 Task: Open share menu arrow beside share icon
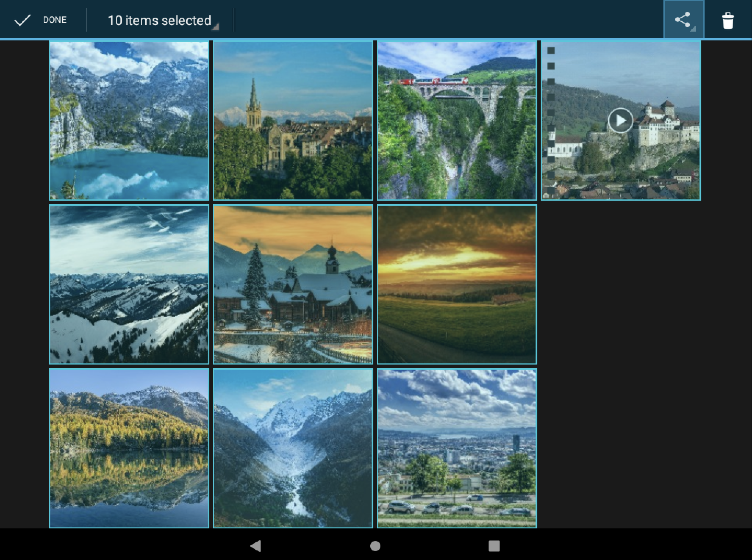coord(693,29)
